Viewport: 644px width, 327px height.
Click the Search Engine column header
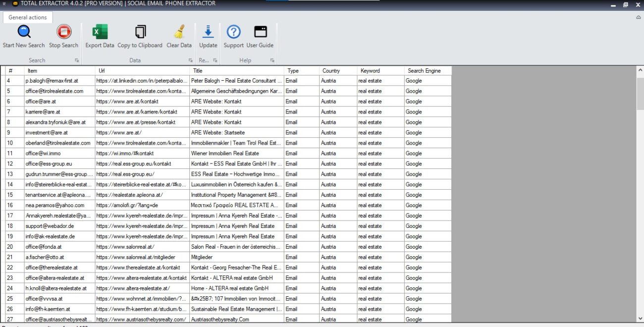[x=428, y=71]
